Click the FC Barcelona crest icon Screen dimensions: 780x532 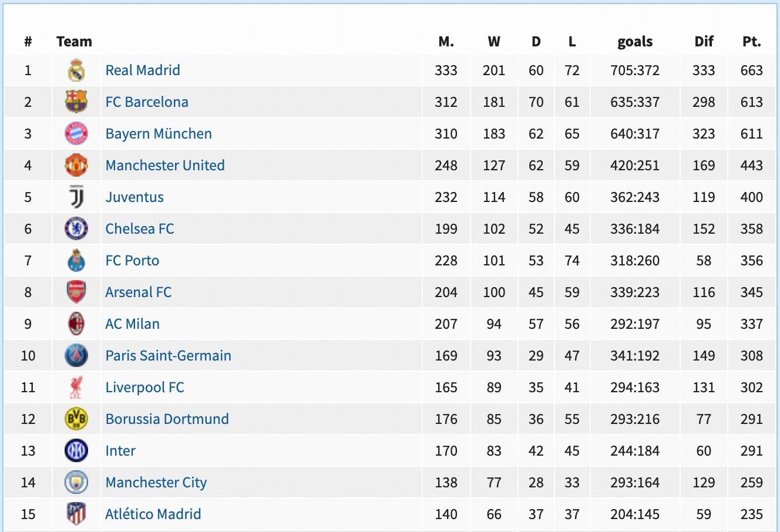pos(76,102)
